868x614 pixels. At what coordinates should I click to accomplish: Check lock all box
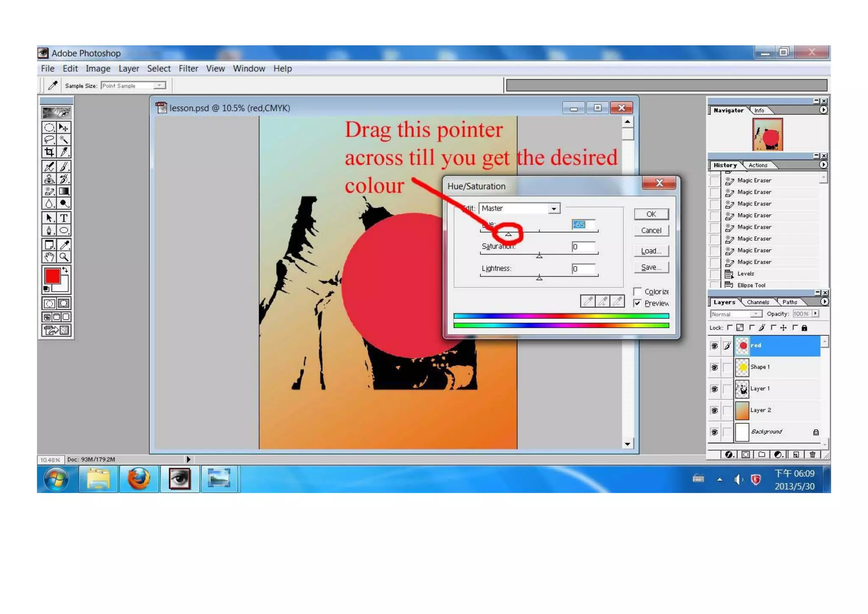click(795, 327)
